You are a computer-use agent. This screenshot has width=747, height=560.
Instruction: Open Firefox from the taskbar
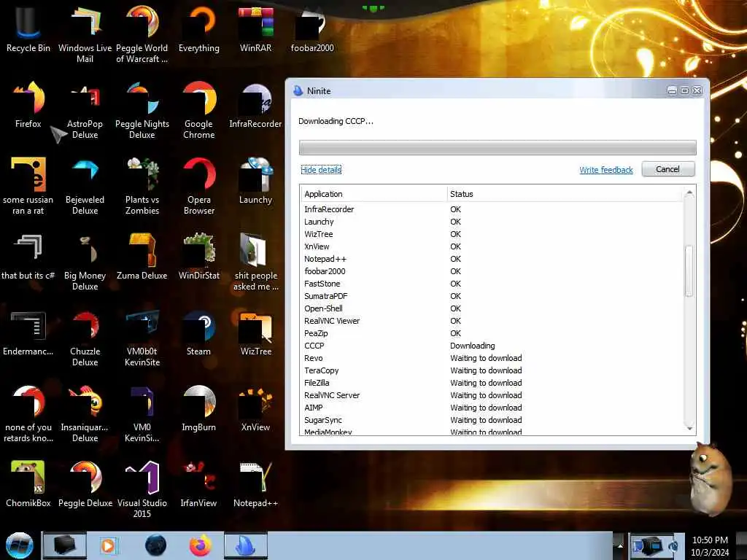click(x=201, y=545)
